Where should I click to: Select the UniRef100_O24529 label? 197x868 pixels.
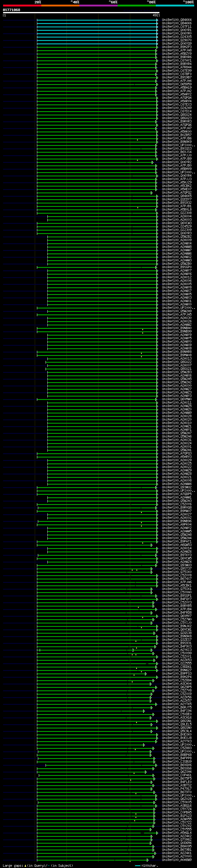177,226
